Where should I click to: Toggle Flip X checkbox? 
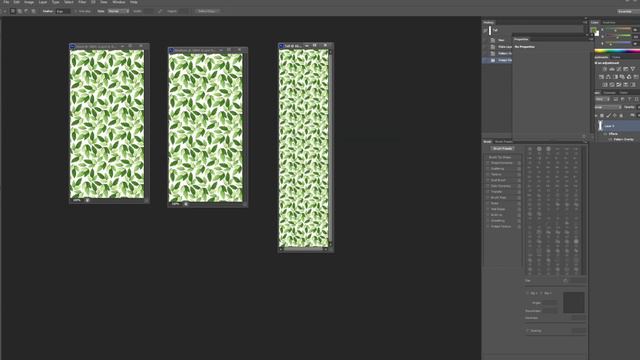click(x=527, y=293)
